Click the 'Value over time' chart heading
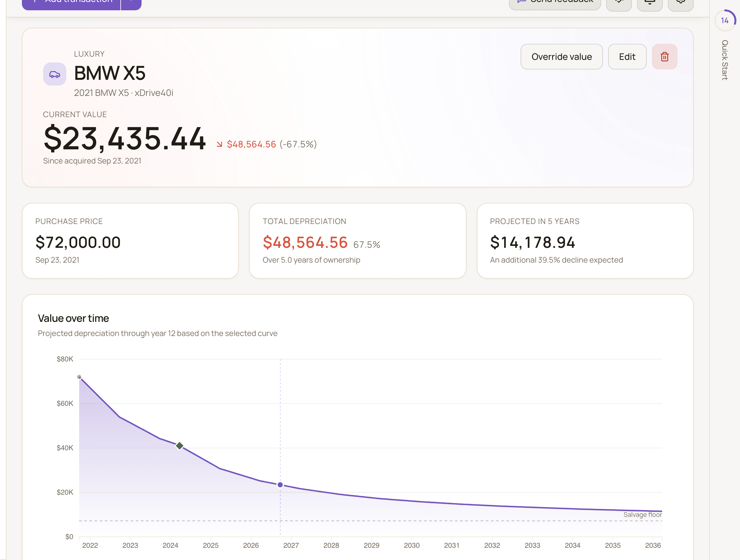Viewport: 740px width, 560px height. 73,318
